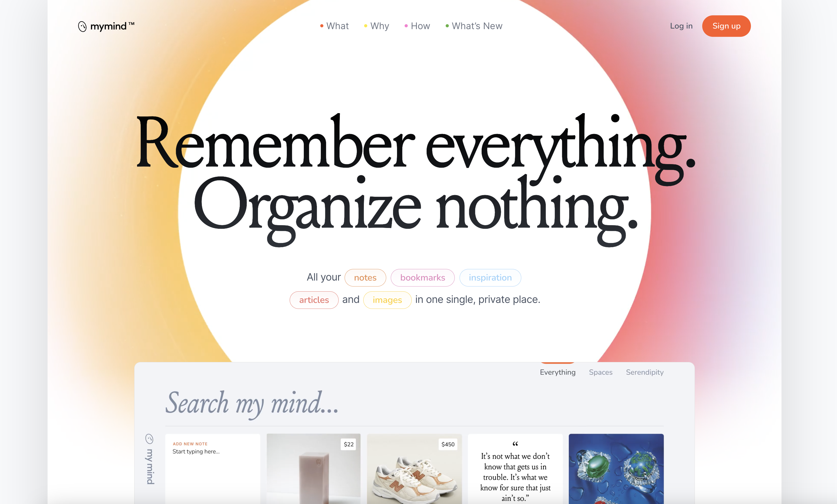837x504 pixels.
Task: Select the Spaces tab
Action: [x=601, y=372]
